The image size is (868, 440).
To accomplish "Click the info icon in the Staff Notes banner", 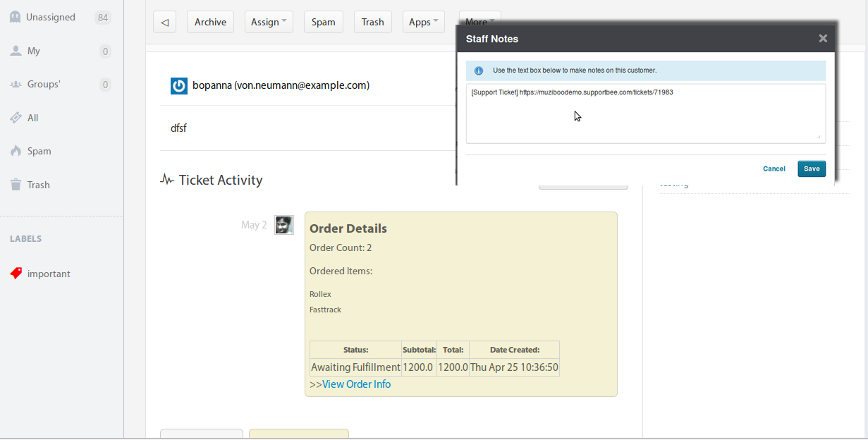I will pyautogui.click(x=480, y=71).
